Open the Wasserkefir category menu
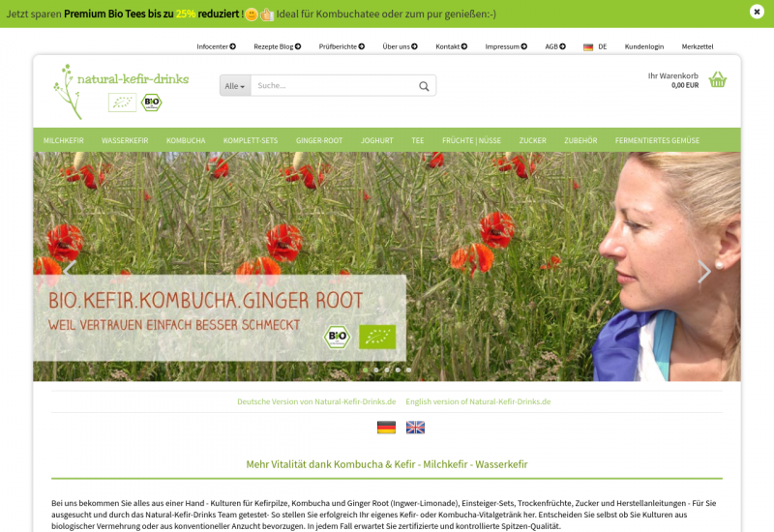774x532 pixels. point(125,140)
